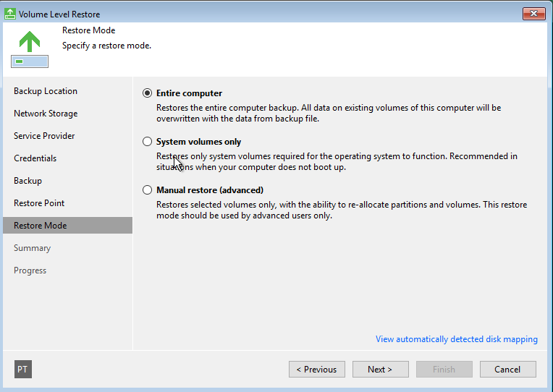The height and width of the screenshot is (392, 553).
Task: Go to the Backup Location step
Action: pos(46,91)
